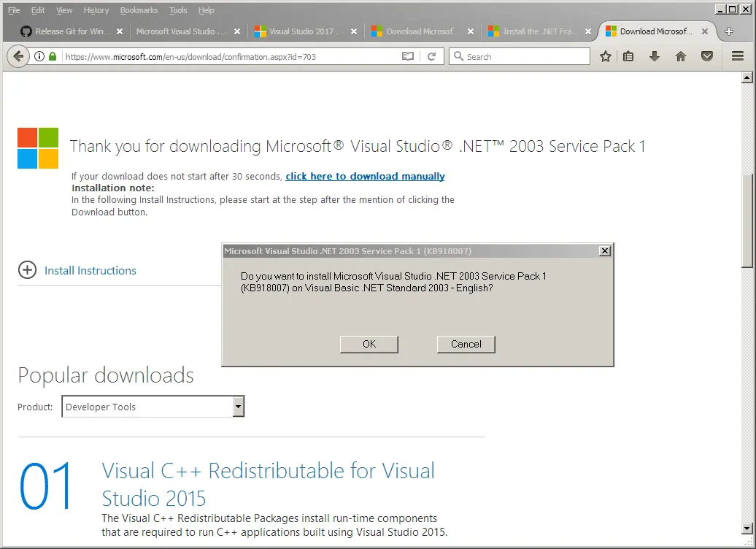Viewport: 756px width, 549px height.
Task: Click the scrollbar down arrow
Action: [747, 528]
